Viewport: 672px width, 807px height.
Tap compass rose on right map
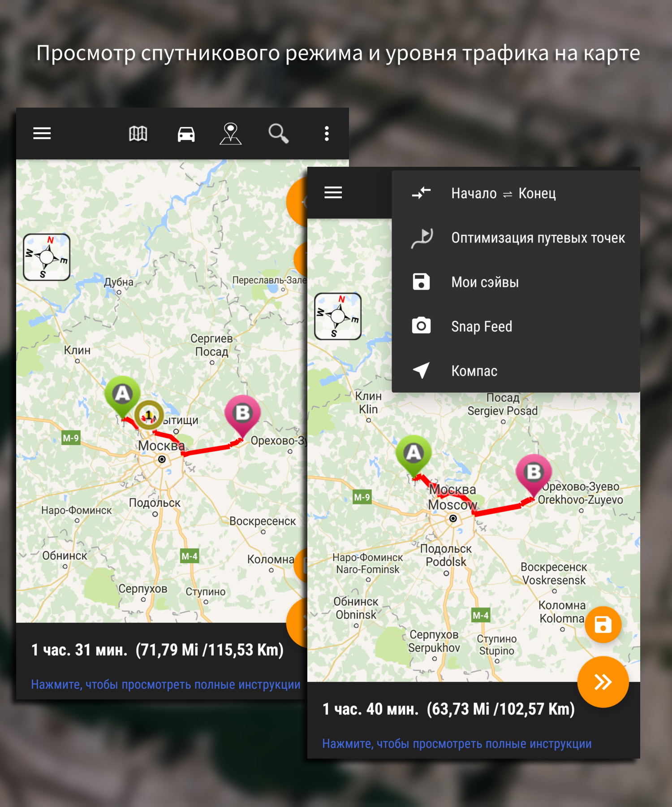pyautogui.click(x=338, y=317)
